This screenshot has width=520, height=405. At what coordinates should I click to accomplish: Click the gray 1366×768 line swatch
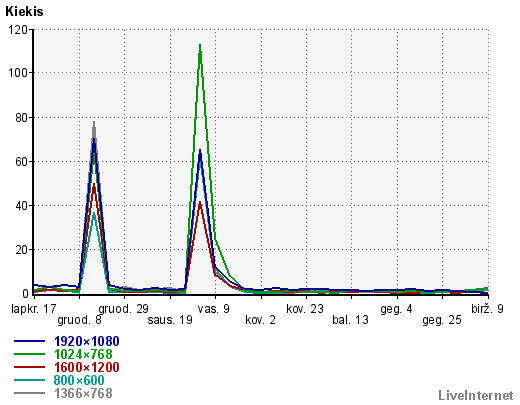[x=29, y=393]
